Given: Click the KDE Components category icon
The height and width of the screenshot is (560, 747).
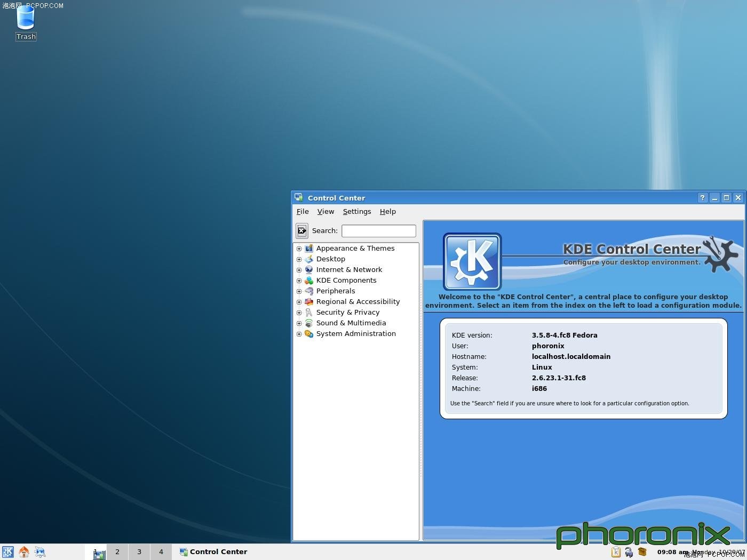Looking at the screenshot, I should click(309, 281).
